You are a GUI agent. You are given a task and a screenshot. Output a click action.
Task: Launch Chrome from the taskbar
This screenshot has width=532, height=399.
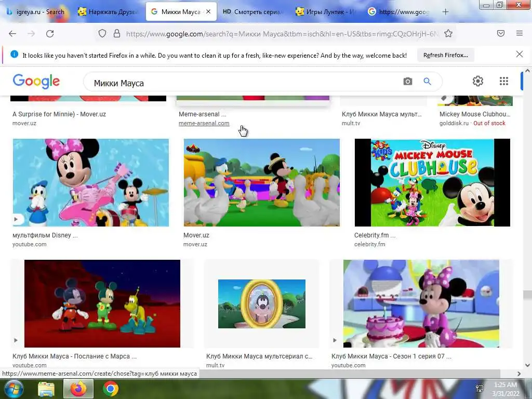tap(111, 389)
